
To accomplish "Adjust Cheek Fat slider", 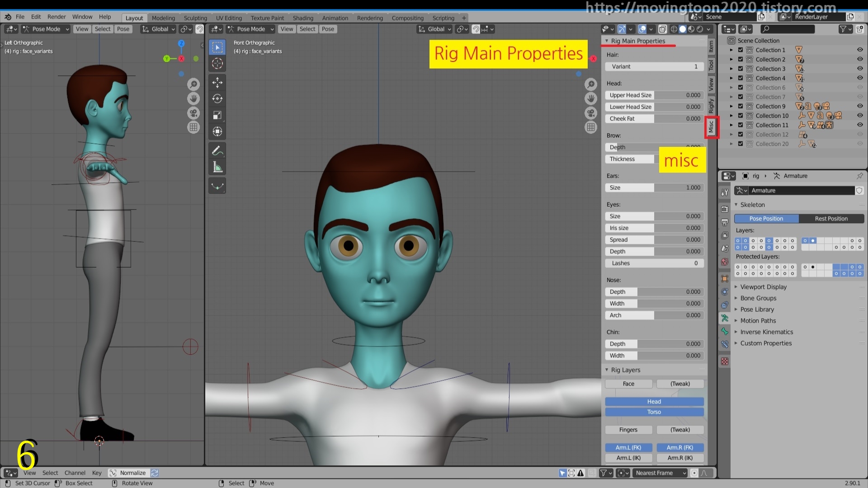I will point(654,119).
